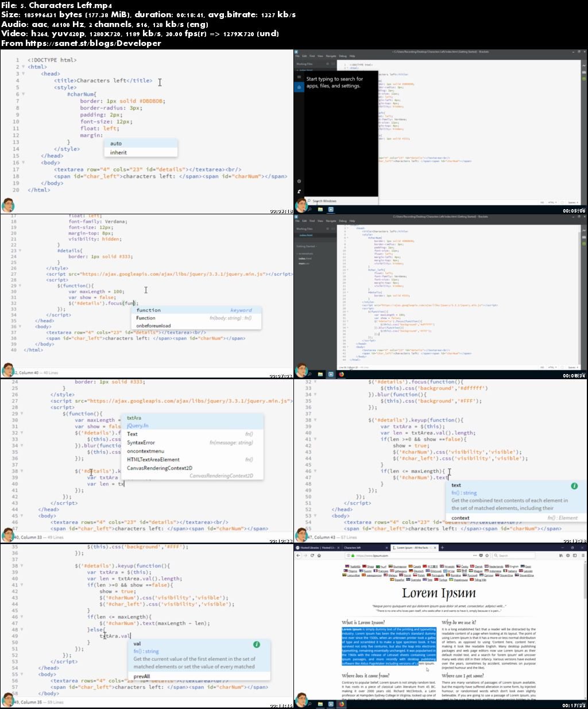Viewport: 588px width, 709px height.
Task: Click the Start menu home icon
Action: [x=299, y=87]
